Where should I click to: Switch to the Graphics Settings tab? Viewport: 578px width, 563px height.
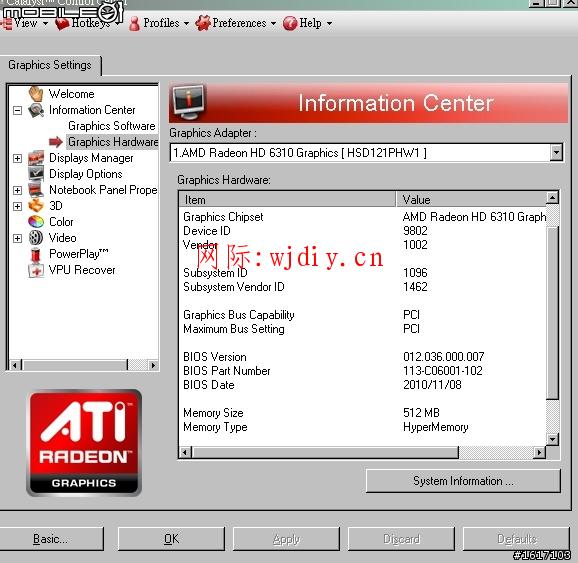click(x=50, y=65)
